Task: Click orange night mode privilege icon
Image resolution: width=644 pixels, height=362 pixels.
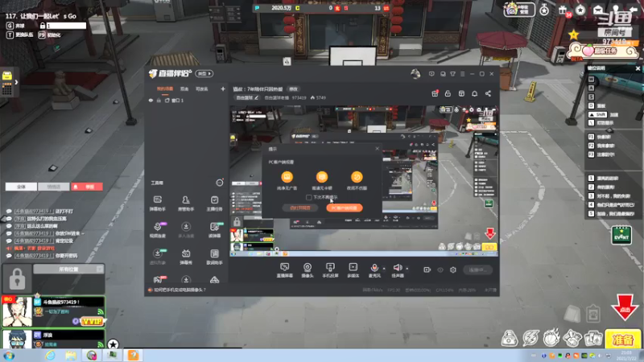Action: [x=357, y=177]
